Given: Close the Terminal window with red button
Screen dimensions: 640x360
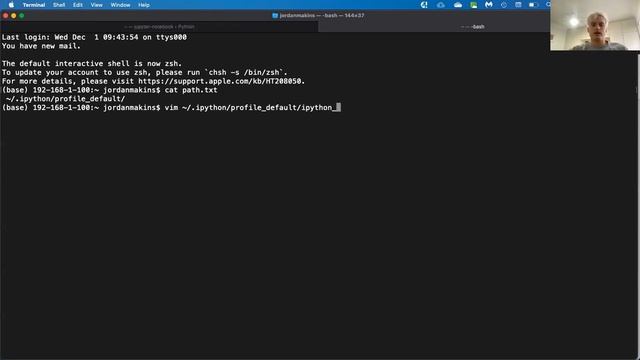Looking at the screenshot, I should point(5,16).
